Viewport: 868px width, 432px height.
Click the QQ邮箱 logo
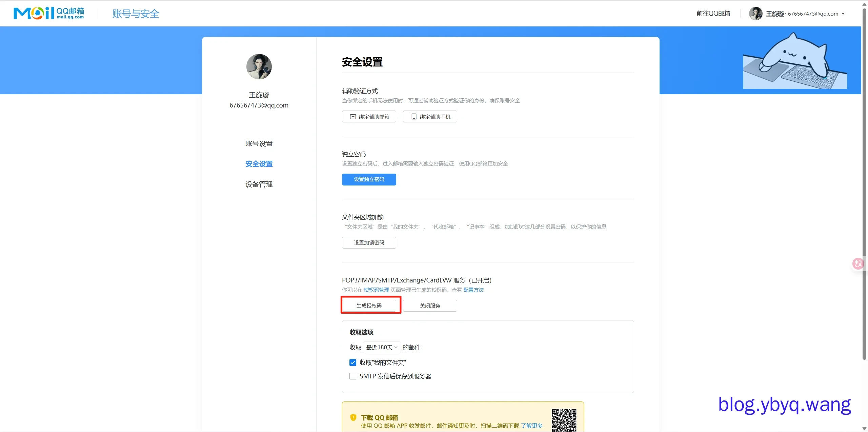click(x=49, y=13)
